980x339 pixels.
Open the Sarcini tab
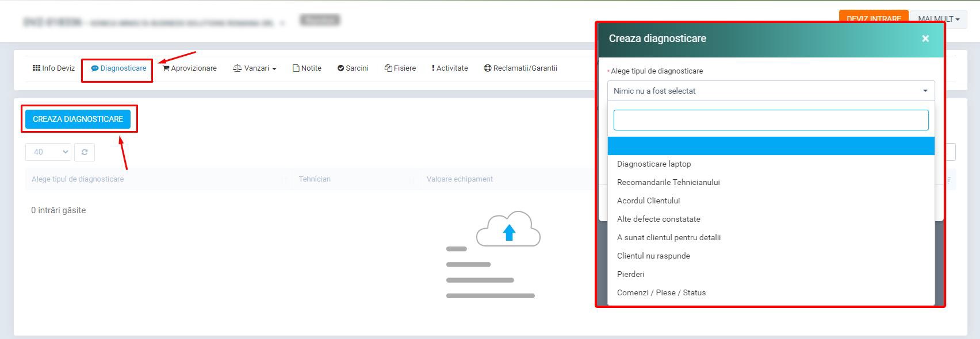pos(353,68)
